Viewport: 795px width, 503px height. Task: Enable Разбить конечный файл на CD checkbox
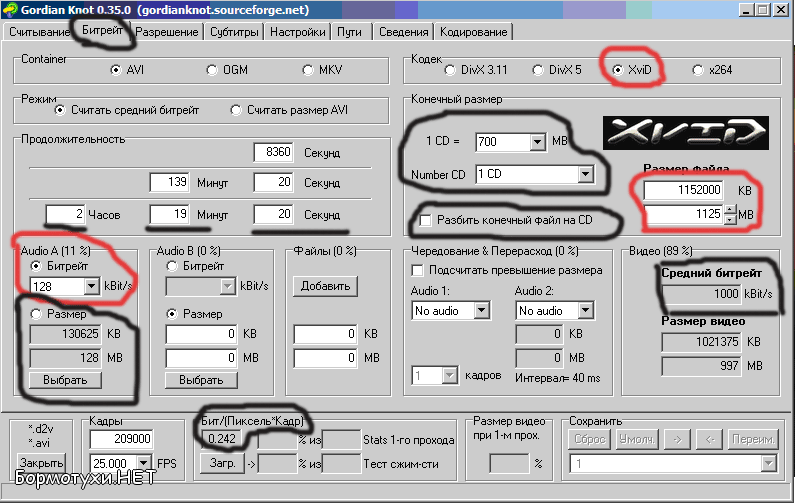point(425,220)
